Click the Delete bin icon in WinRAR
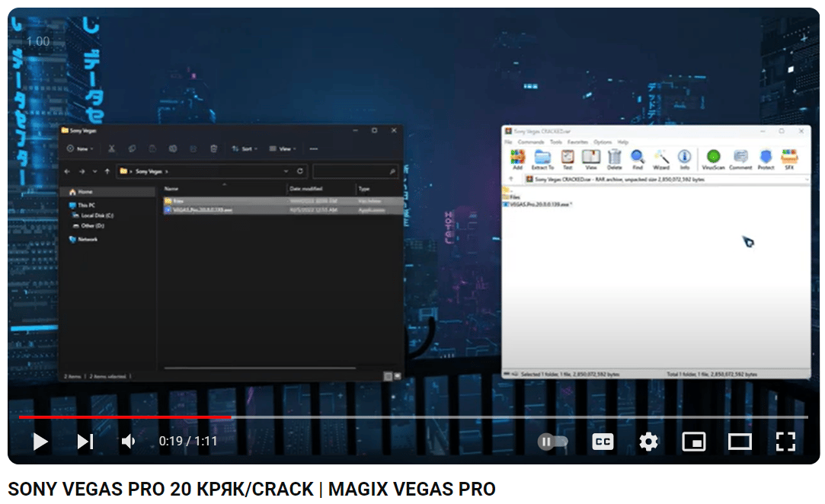Image resolution: width=825 pixels, height=504 pixels. (615, 159)
